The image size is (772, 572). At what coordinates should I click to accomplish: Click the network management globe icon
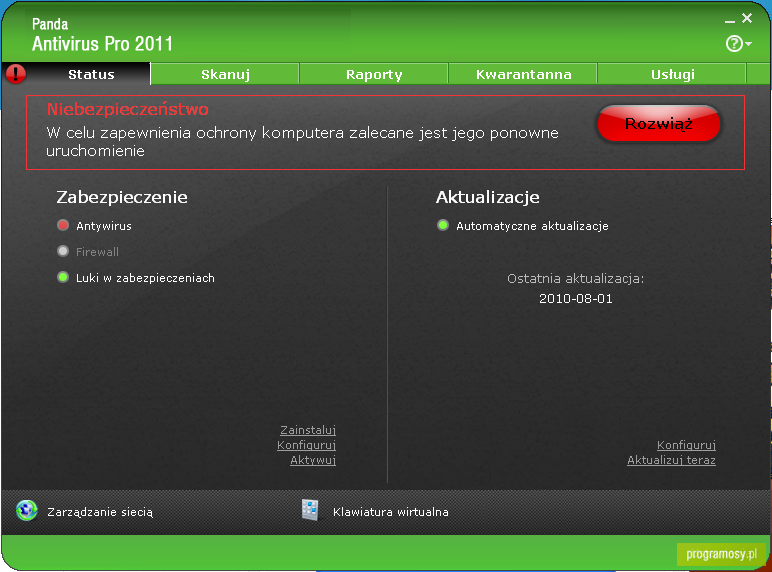27,510
